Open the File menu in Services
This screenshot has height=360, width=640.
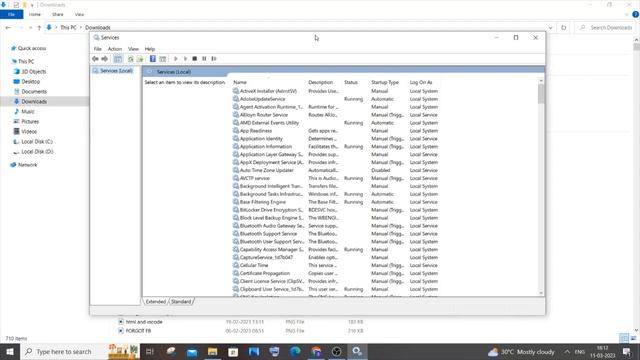(x=98, y=49)
